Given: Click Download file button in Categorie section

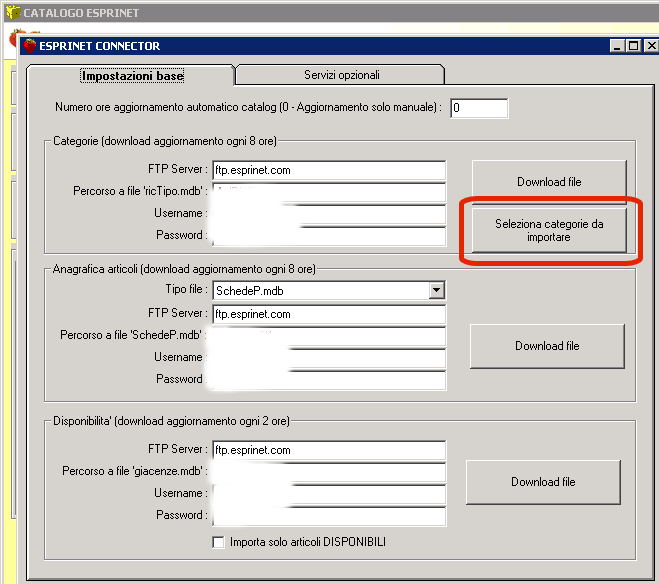Looking at the screenshot, I should pyautogui.click(x=549, y=182).
